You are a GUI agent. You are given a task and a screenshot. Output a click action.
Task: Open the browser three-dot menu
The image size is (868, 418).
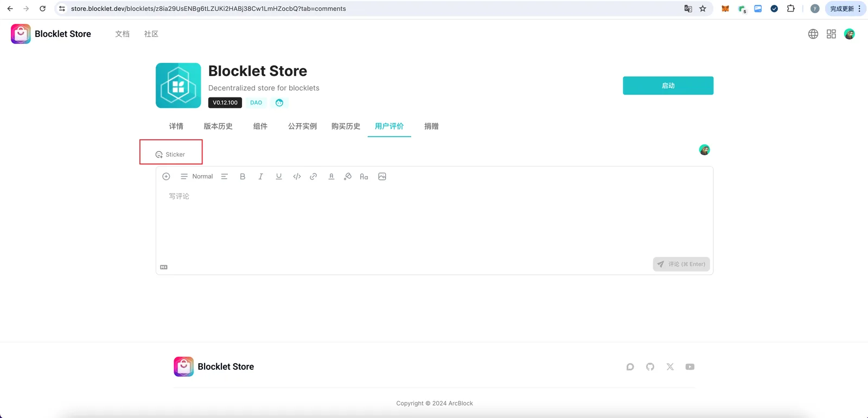[860, 9]
